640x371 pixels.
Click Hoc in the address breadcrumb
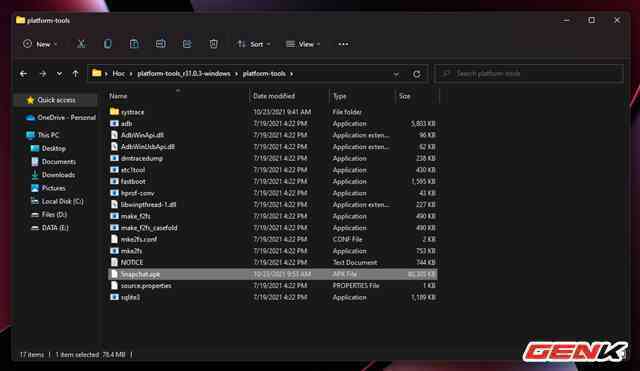point(118,74)
